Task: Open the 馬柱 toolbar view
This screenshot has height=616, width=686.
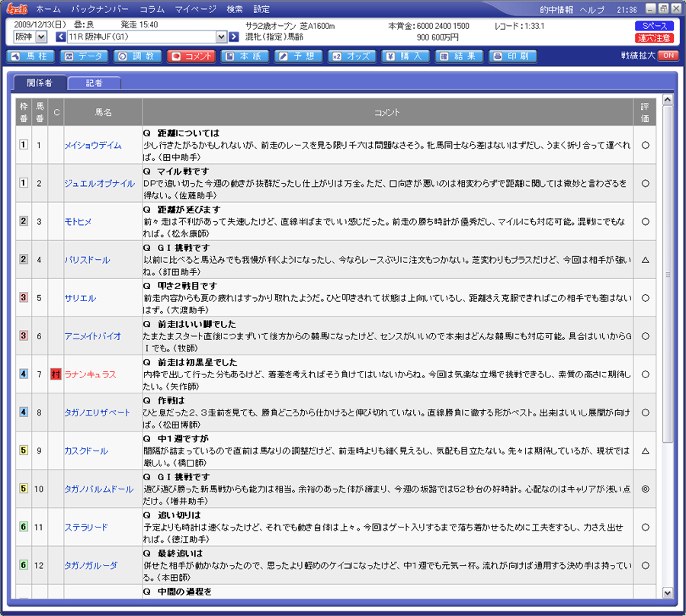Action: tap(30, 56)
